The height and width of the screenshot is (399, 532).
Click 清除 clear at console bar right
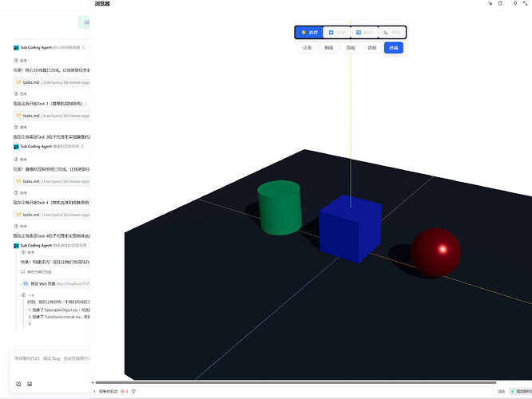coord(501,392)
